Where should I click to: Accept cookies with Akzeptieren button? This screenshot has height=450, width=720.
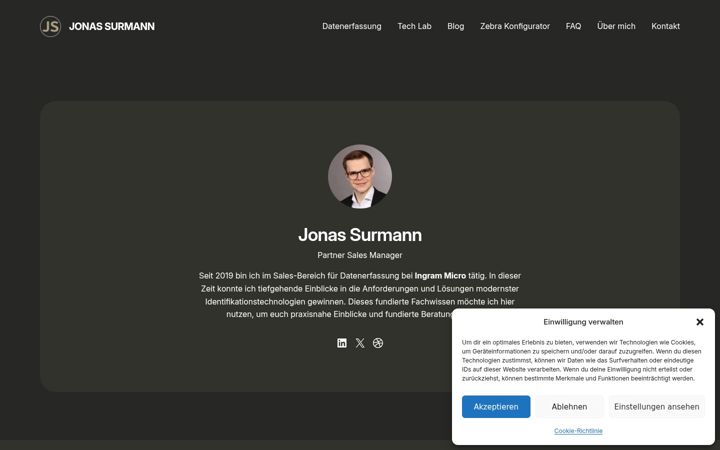coord(496,406)
